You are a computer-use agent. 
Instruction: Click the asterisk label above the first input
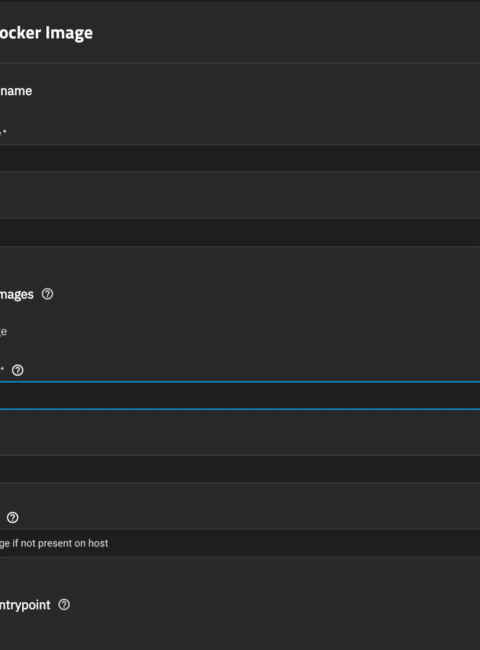click(3, 132)
